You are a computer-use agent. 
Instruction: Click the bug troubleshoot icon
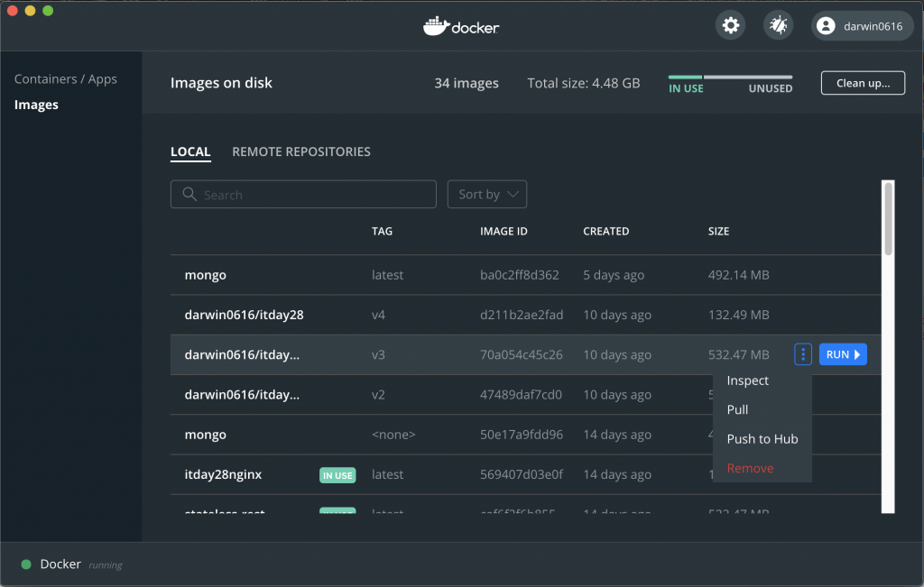778,26
